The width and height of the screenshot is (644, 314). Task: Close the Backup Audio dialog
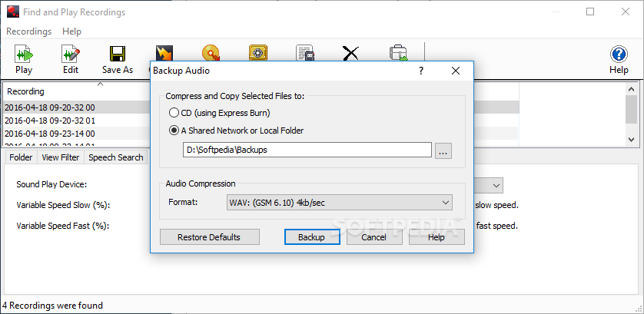tap(455, 71)
